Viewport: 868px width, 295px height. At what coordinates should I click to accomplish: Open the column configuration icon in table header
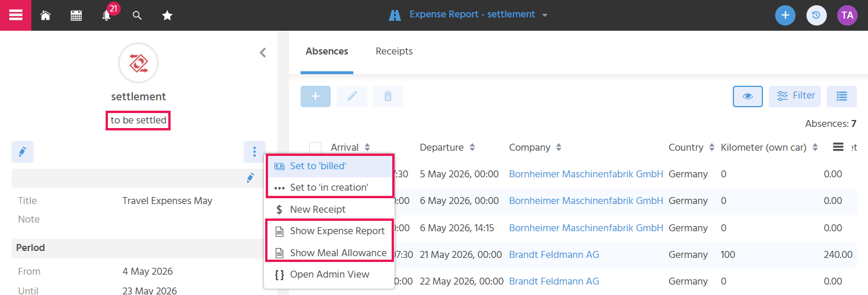(838, 147)
